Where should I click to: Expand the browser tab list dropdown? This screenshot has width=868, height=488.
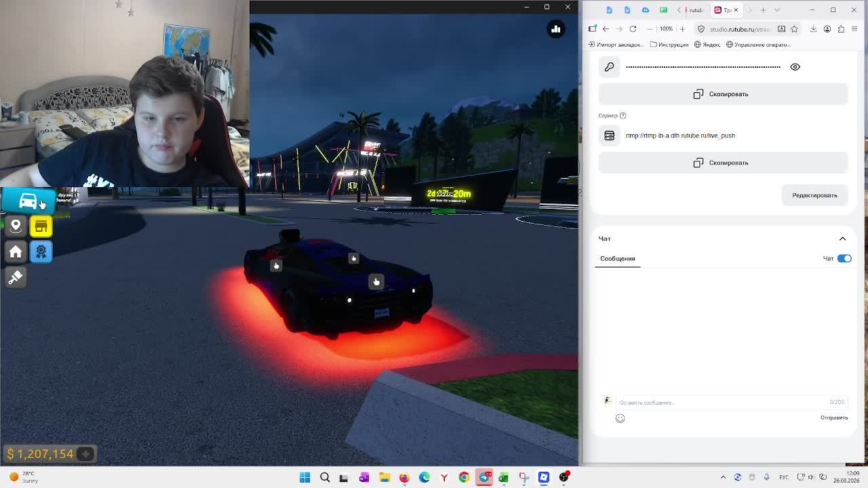[x=777, y=10]
